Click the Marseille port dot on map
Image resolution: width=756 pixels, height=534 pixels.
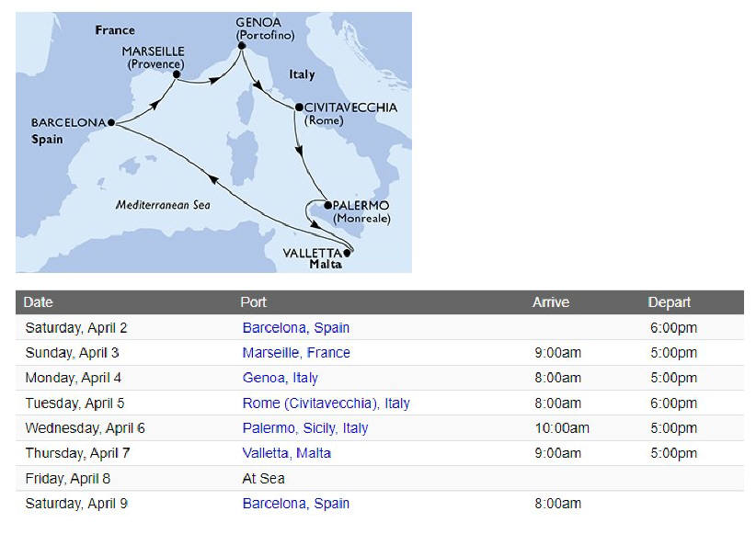177,74
